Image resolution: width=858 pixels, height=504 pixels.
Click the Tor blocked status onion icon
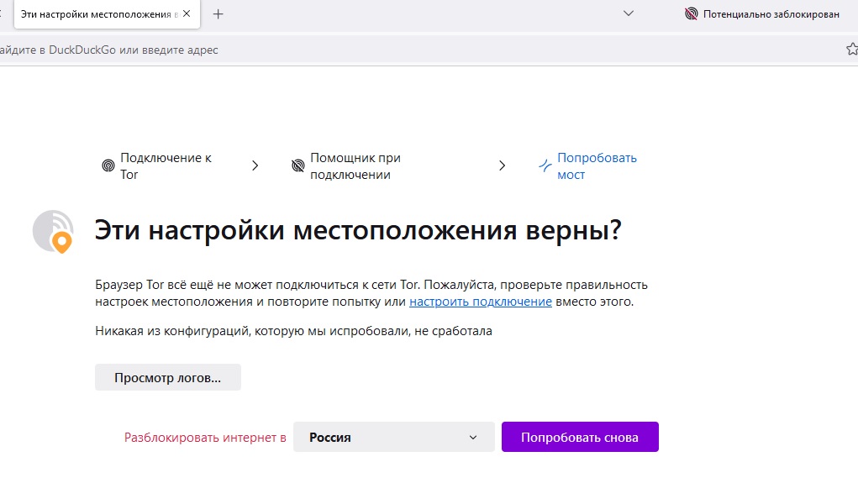click(x=691, y=13)
